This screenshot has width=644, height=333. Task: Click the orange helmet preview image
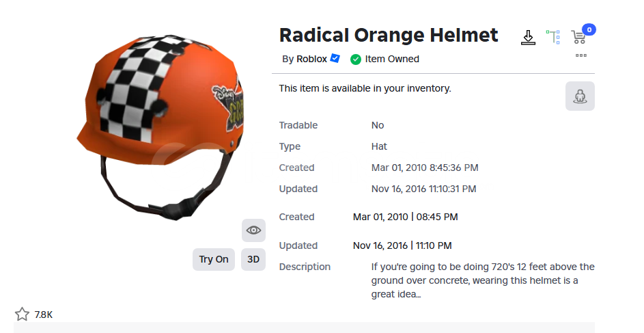160,125
